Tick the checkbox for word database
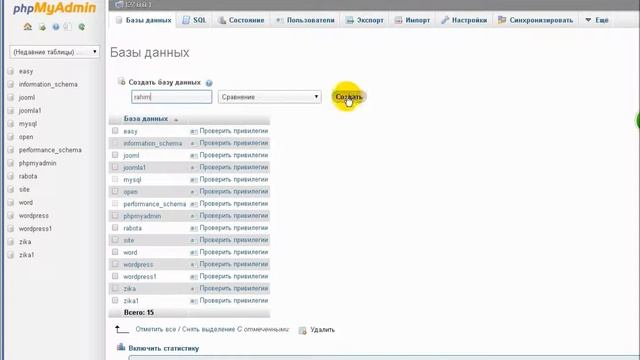The height and width of the screenshot is (360, 640). [115, 252]
